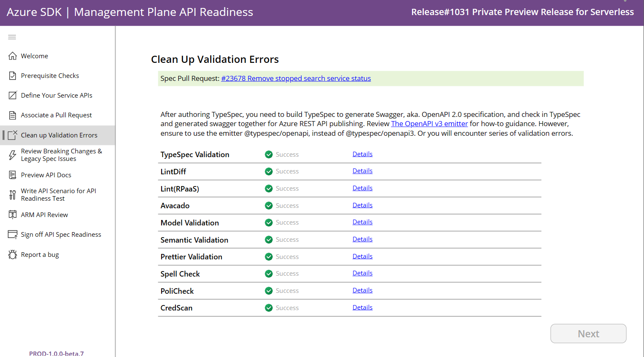
Task: View Details for LintDiff
Action: pos(362,171)
